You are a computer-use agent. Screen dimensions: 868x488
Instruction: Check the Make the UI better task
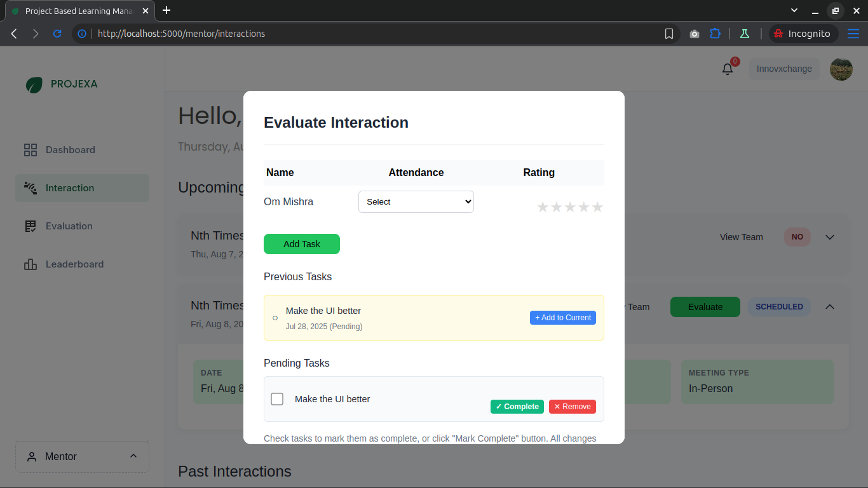(276, 398)
